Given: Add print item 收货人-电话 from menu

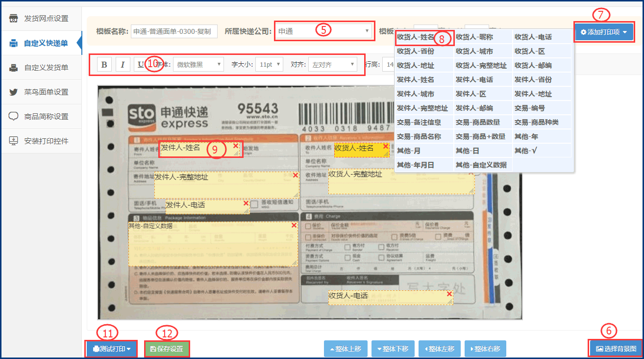Looking at the screenshot, I should coord(542,37).
